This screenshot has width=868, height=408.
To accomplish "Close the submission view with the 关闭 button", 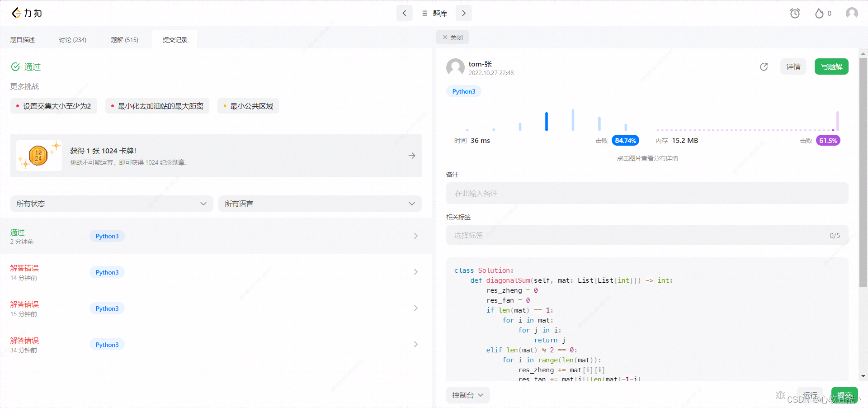I will (x=452, y=37).
